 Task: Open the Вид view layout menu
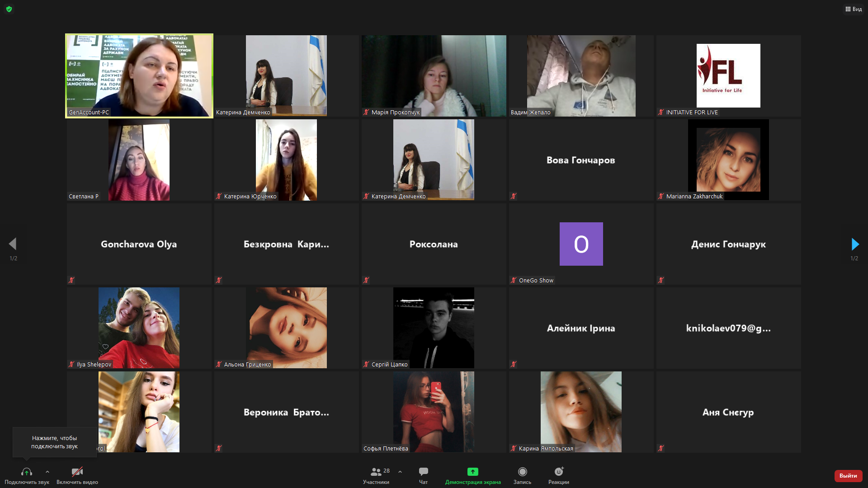pyautogui.click(x=854, y=9)
